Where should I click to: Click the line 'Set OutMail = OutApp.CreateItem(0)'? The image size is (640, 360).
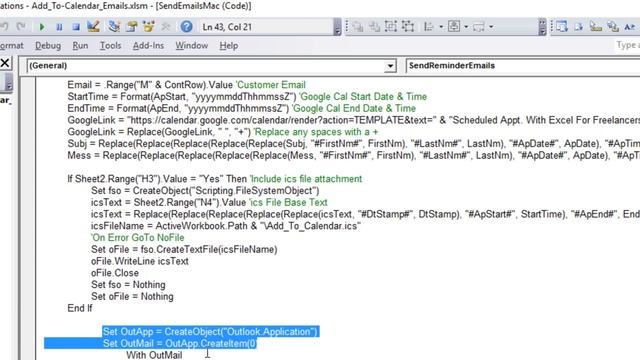click(x=180, y=343)
